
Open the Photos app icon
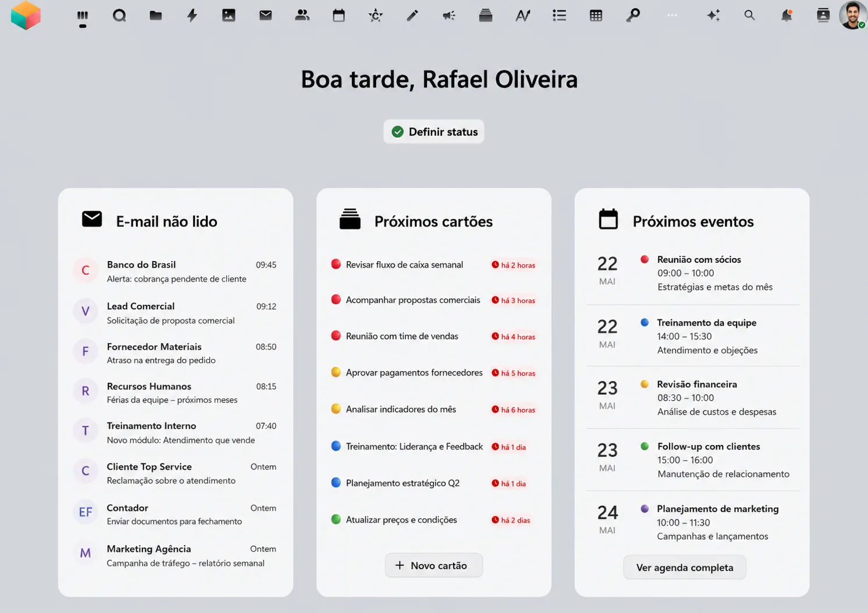[229, 16]
